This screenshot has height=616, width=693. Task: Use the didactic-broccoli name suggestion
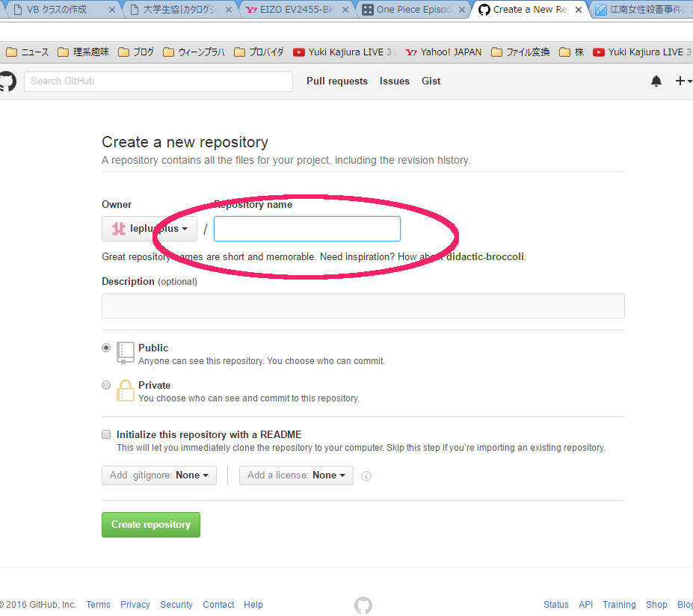485,256
